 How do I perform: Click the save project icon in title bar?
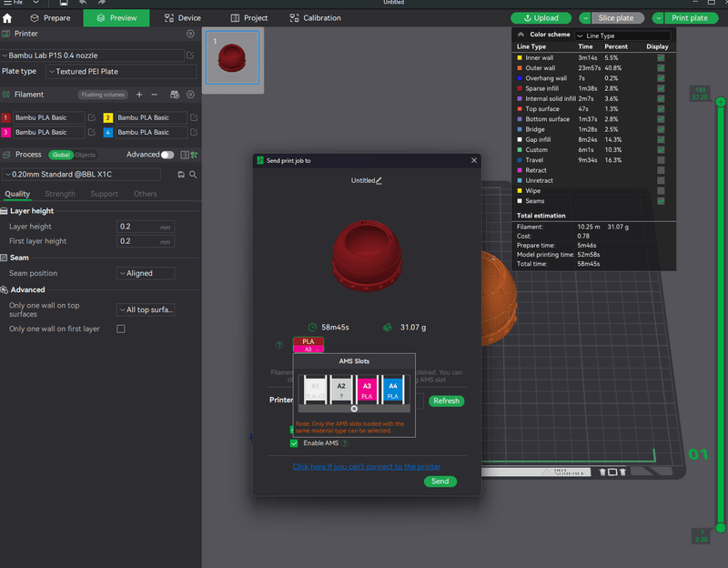[x=64, y=3]
